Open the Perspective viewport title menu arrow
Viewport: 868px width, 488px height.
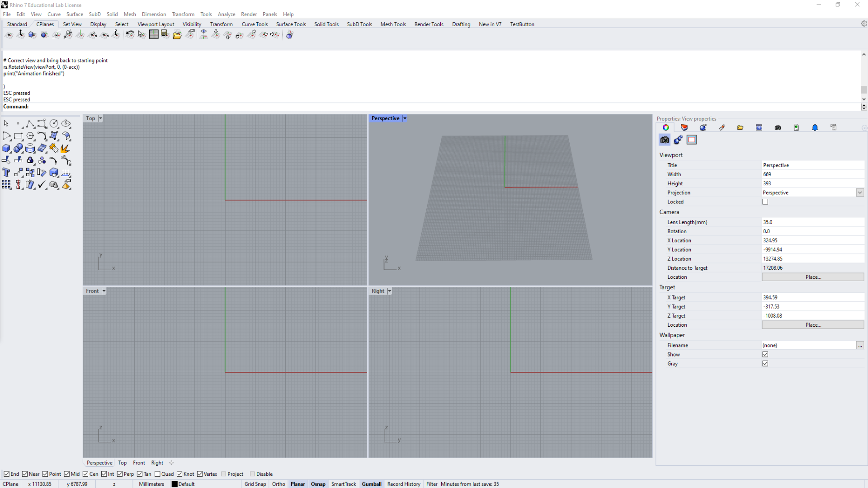coord(405,118)
